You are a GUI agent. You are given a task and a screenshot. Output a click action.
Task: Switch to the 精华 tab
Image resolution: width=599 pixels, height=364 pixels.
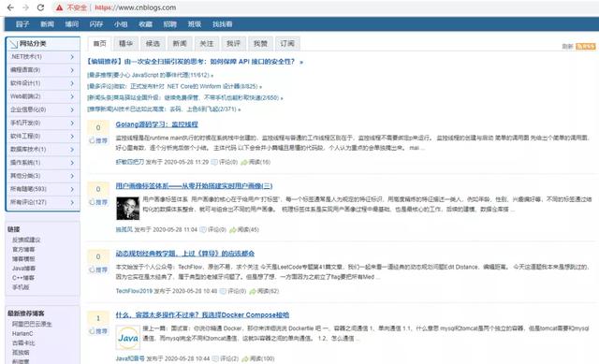[x=125, y=44]
